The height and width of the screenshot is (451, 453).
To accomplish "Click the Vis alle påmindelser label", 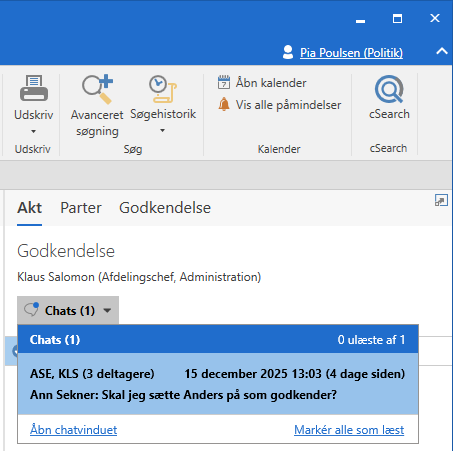I will [289, 105].
